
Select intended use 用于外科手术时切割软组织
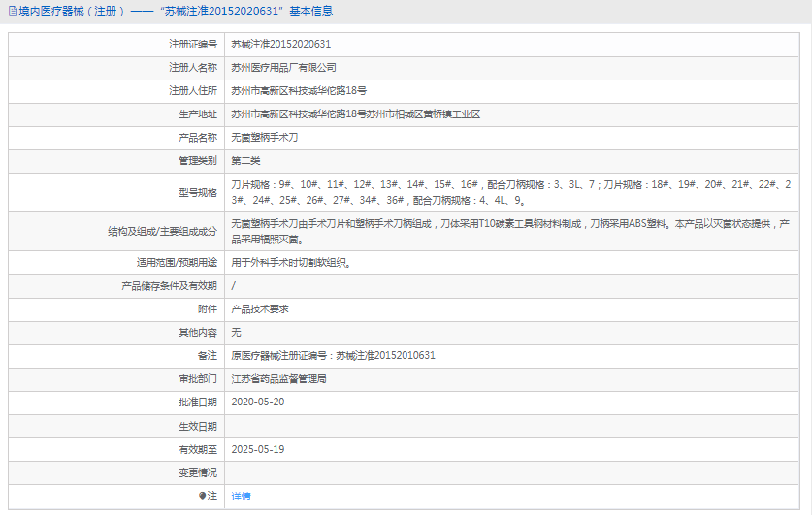pos(291,263)
